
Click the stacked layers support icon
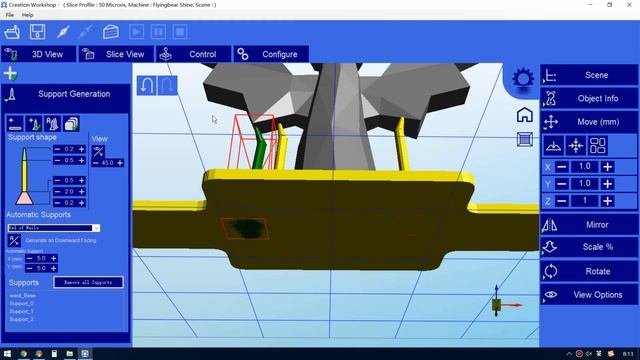click(71, 124)
